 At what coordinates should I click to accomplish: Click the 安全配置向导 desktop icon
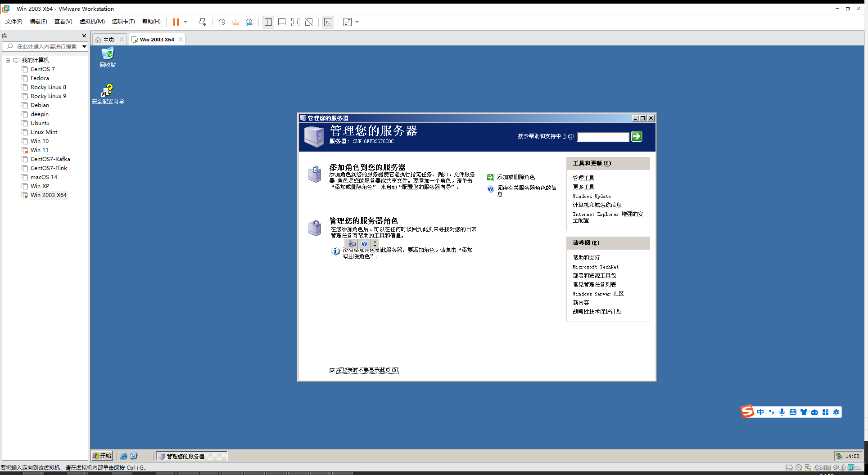[x=108, y=94]
